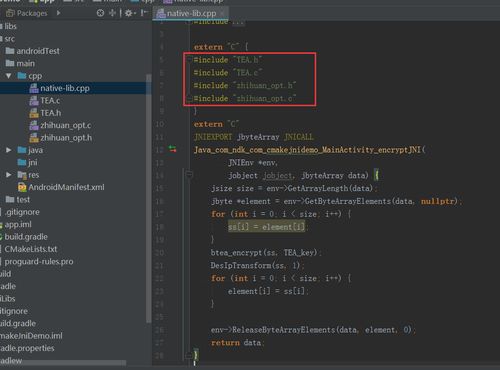Click the project tree vertical scrollbar
Viewport: 500px width, 370px height.
149,198
